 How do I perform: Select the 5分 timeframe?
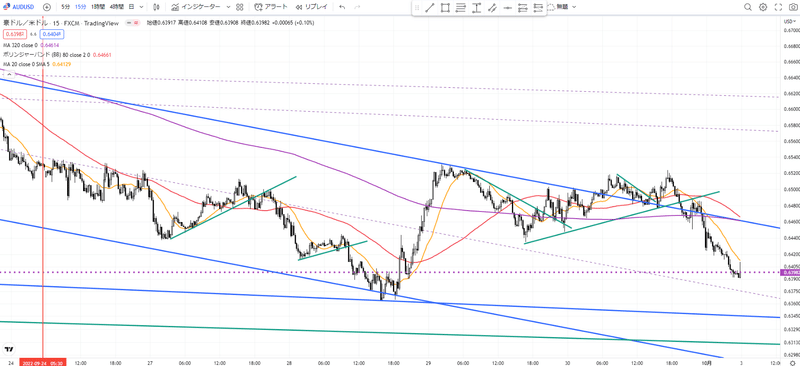tap(66, 7)
